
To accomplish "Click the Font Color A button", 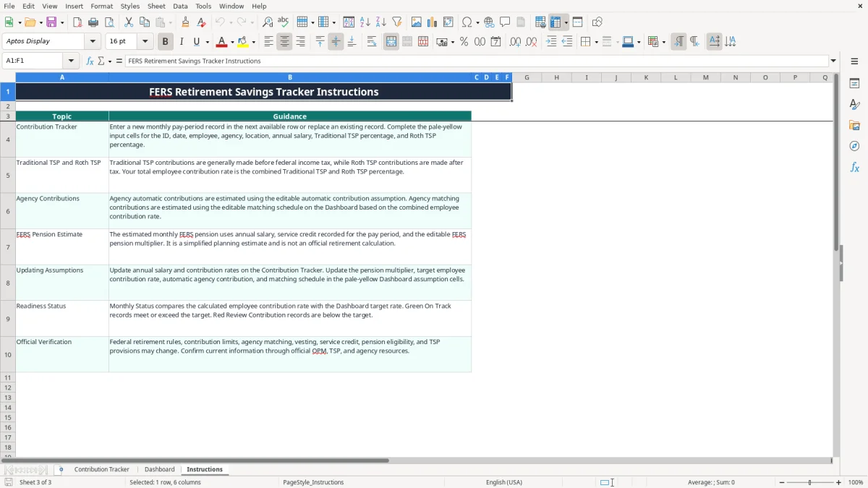I will point(221,42).
